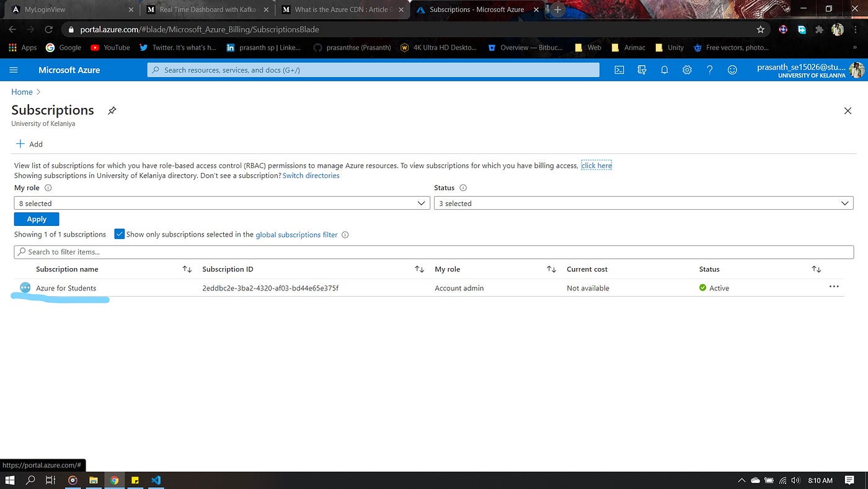
Task: Open the Directory + subscription filter icon
Action: coord(642,70)
